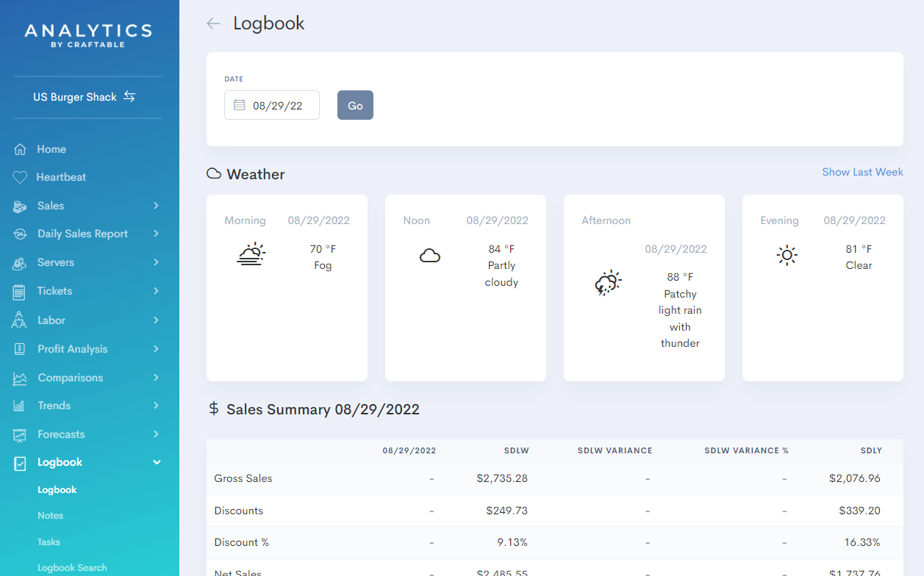
Task: Open the Tasks section under Logbook
Action: pyautogui.click(x=49, y=541)
